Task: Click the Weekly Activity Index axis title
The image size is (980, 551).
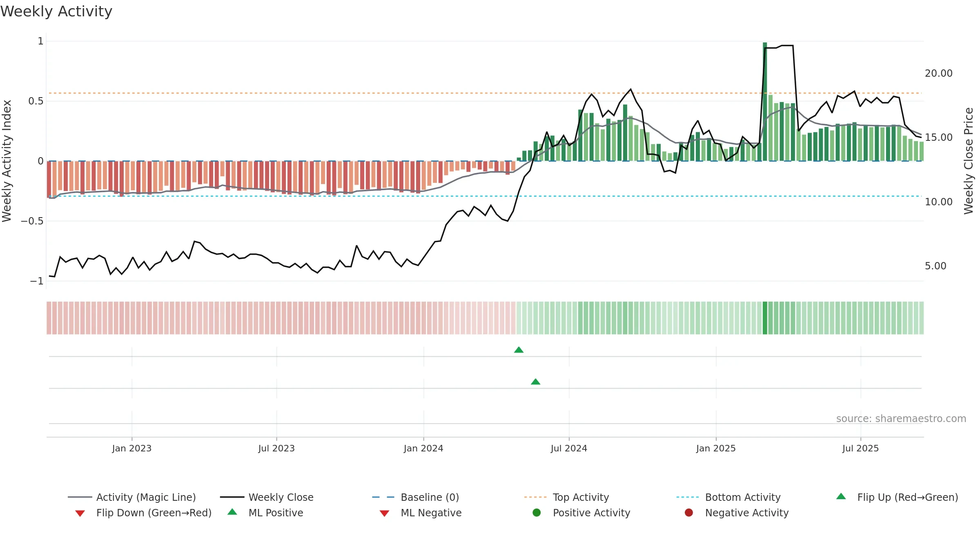Action: click(x=7, y=161)
